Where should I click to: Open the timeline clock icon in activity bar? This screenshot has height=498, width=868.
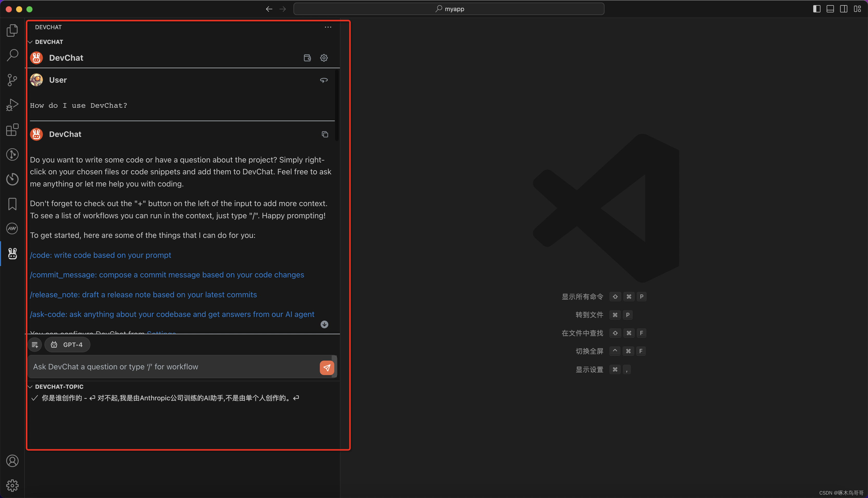pos(12,179)
